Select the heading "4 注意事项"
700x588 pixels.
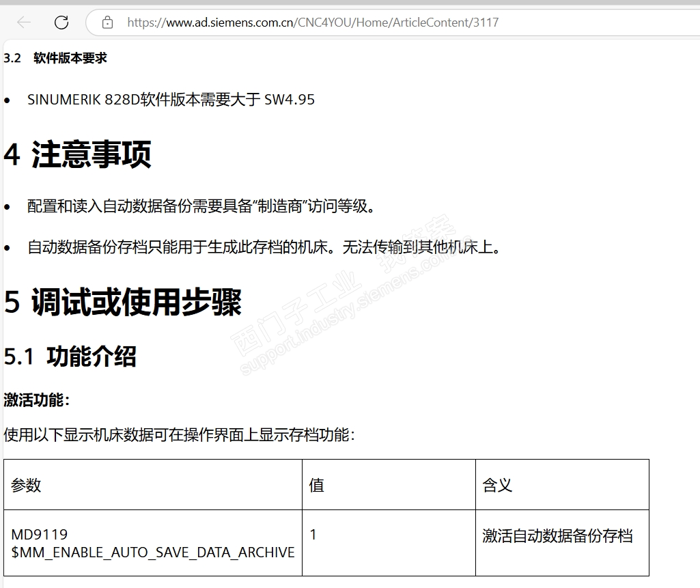[77, 154]
